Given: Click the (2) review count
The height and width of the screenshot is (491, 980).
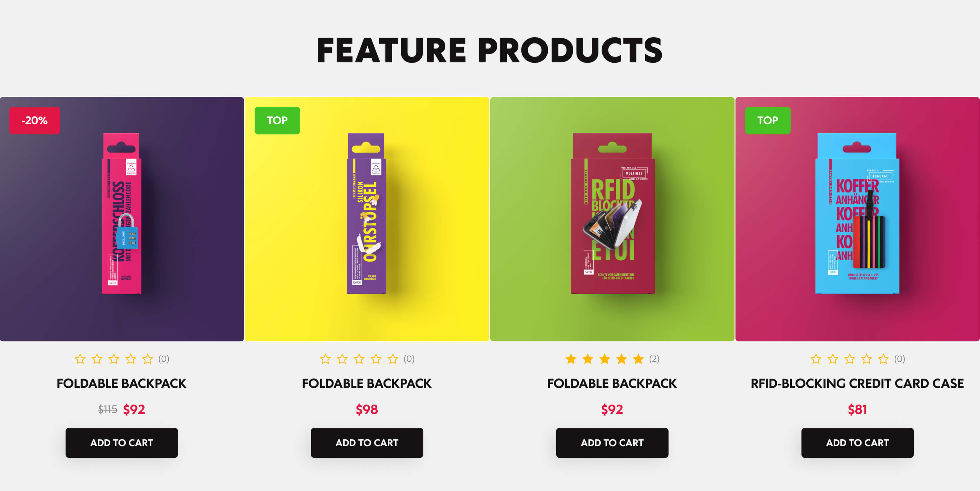Looking at the screenshot, I should 654,359.
